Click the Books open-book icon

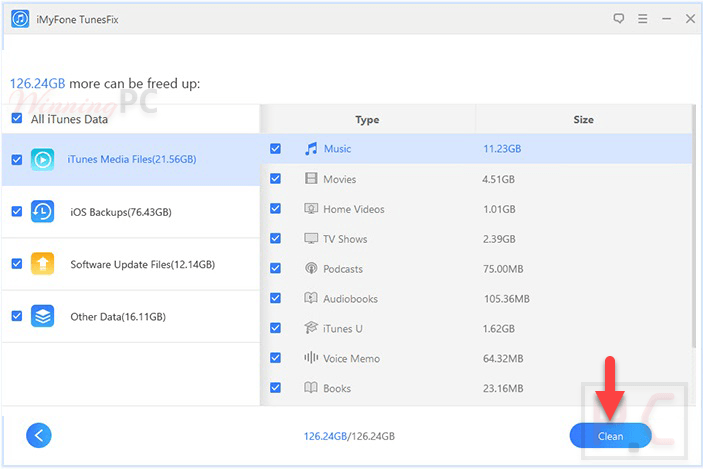(x=311, y=387)
